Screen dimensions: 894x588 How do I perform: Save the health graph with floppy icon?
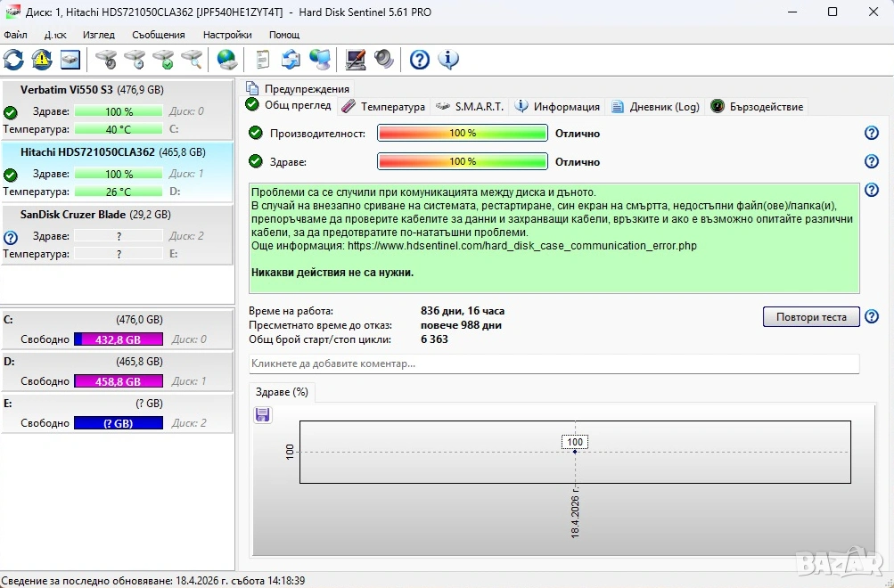tap(262, 414)
